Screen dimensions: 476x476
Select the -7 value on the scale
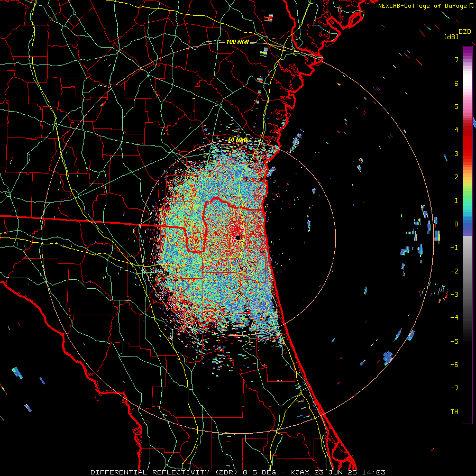pos(454,388)
